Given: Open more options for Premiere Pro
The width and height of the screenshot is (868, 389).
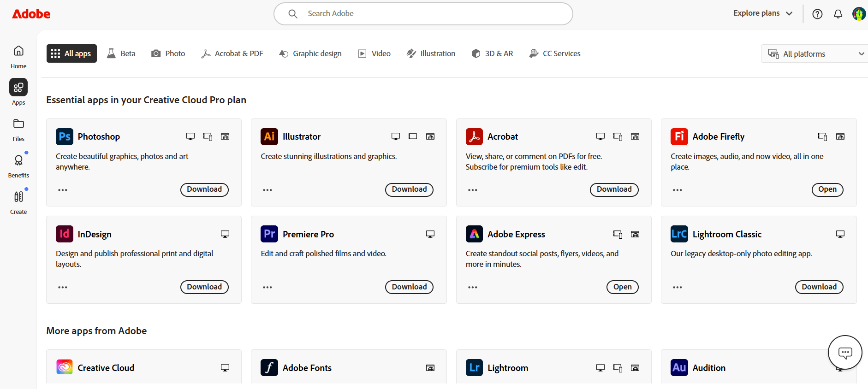Looking at the screenshot, I should pos(268,287).
